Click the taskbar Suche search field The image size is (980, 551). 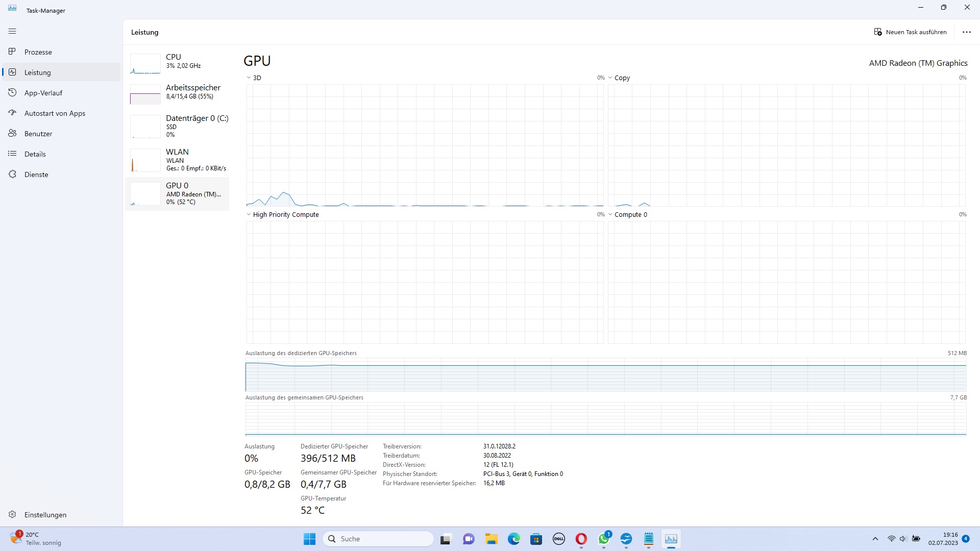coord(378,539)
